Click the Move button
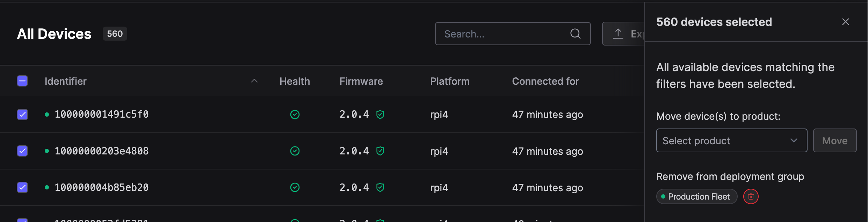Viewport: 868px width, 222px height. (835, 140)
